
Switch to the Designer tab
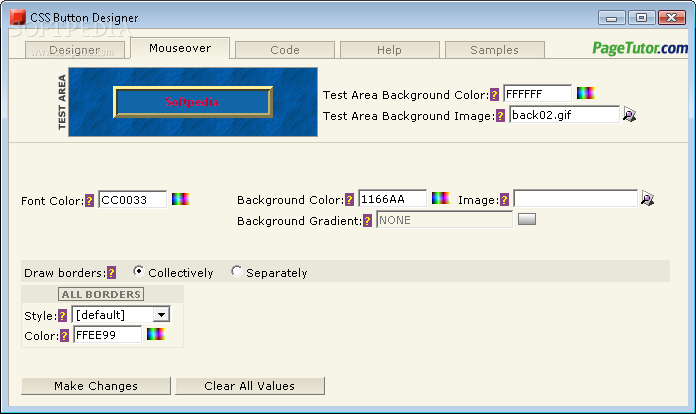tap(75, 50)
